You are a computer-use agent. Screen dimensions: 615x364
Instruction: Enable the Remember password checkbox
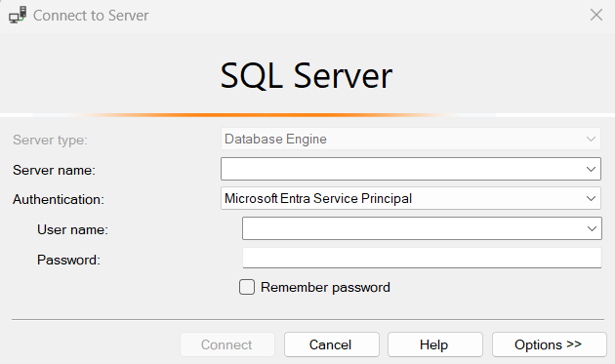[x=247, y=287]
